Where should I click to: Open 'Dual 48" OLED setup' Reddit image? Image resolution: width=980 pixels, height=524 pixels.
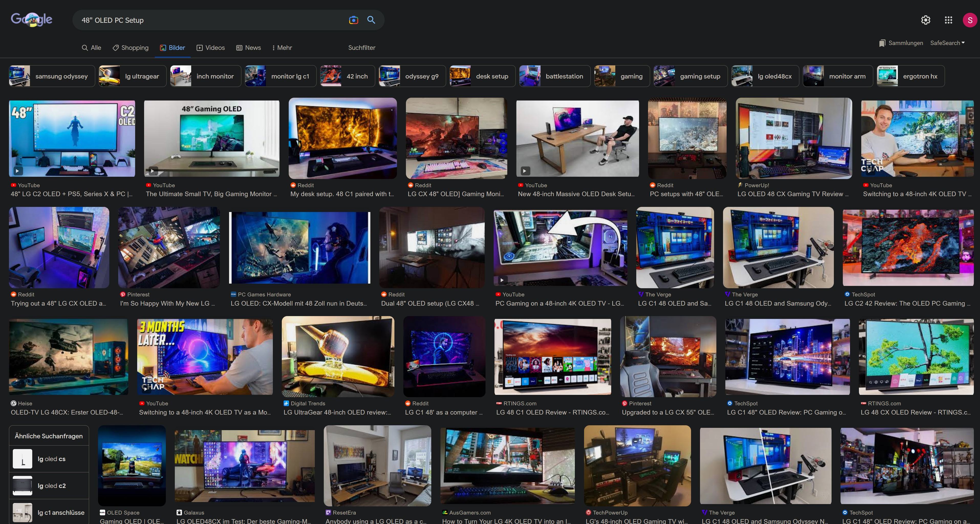click(x=432, y=248)
